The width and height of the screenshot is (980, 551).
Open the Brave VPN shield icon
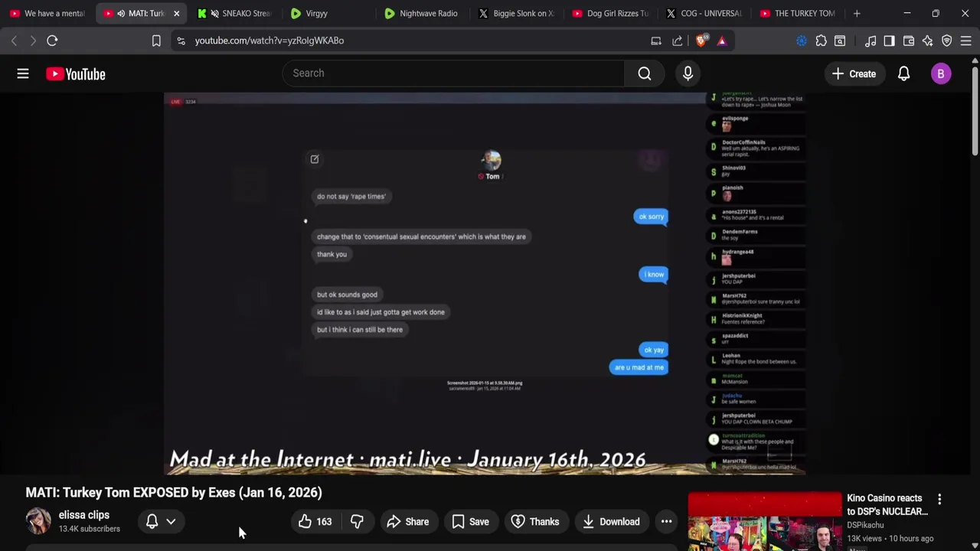(947, 41)
